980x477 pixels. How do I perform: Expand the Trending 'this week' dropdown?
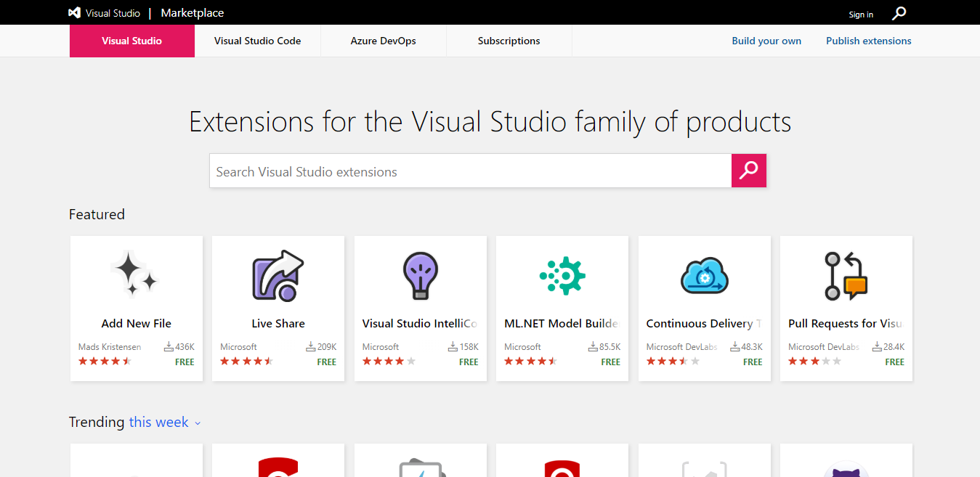tap(164, 423)
